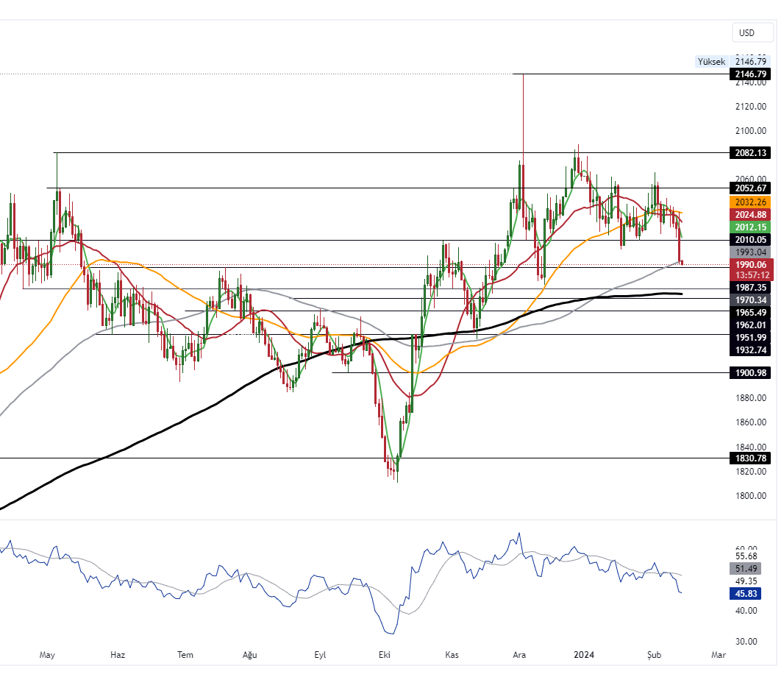Click the Yüksek high-price label
784x691 pixels.
[711, 62]
